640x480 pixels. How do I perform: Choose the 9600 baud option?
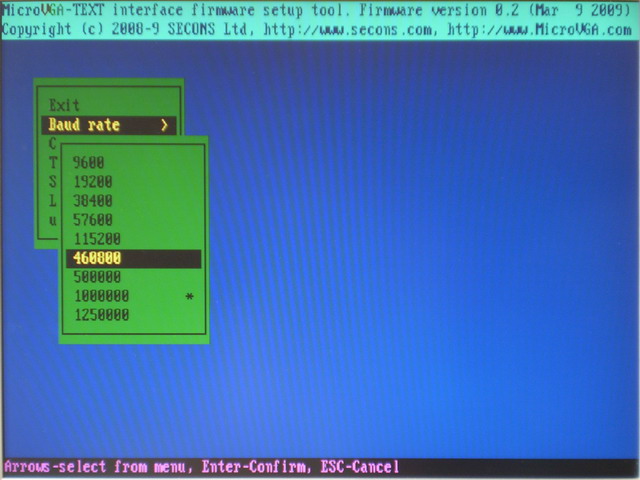click(89, 162)
